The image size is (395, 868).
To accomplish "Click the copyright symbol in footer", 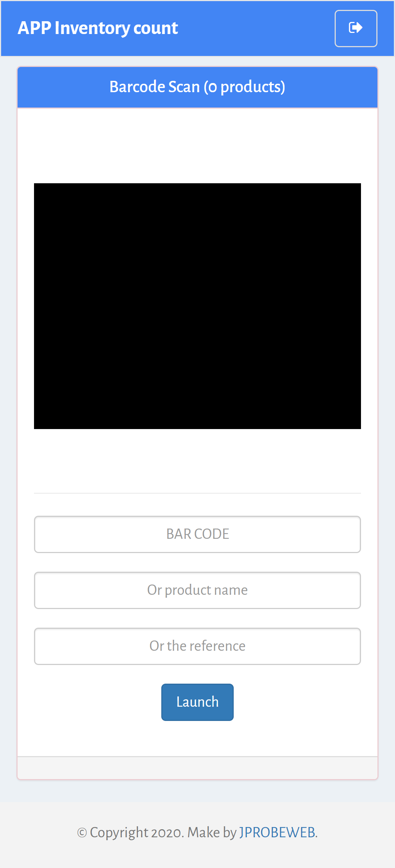I will click(x=82, y=833).
